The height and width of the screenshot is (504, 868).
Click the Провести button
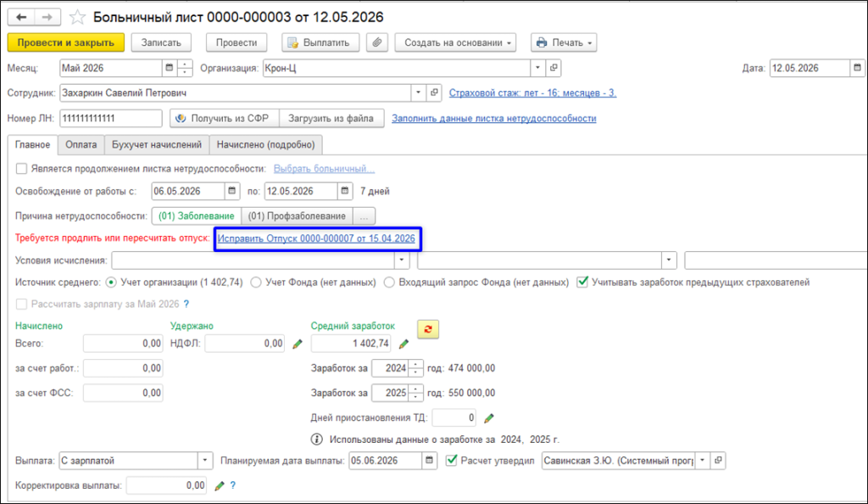236,42
